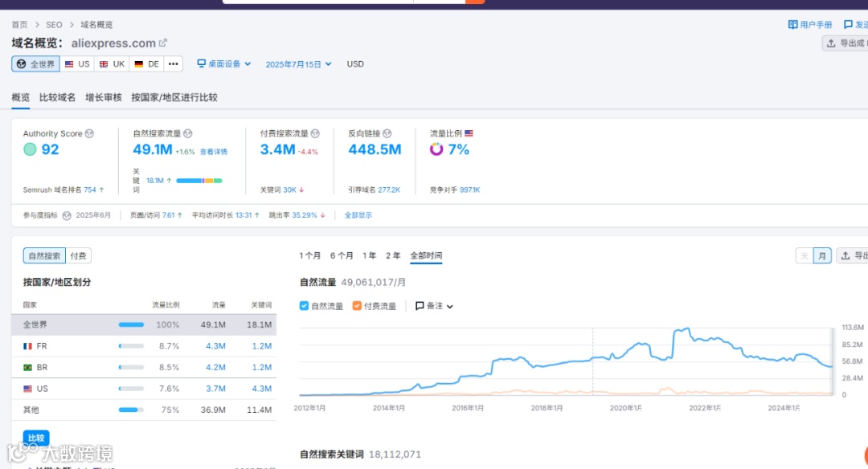
Task: Select 全世界 row in country table
Action: click(144, 324)
